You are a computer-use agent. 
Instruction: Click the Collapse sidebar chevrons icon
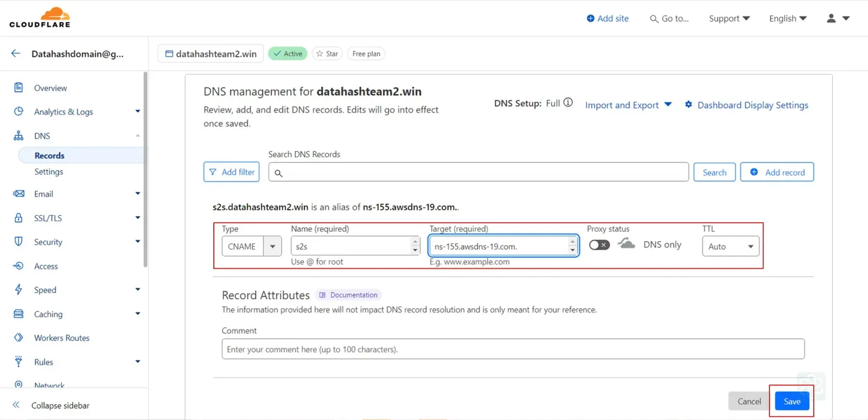coord(16,405)
